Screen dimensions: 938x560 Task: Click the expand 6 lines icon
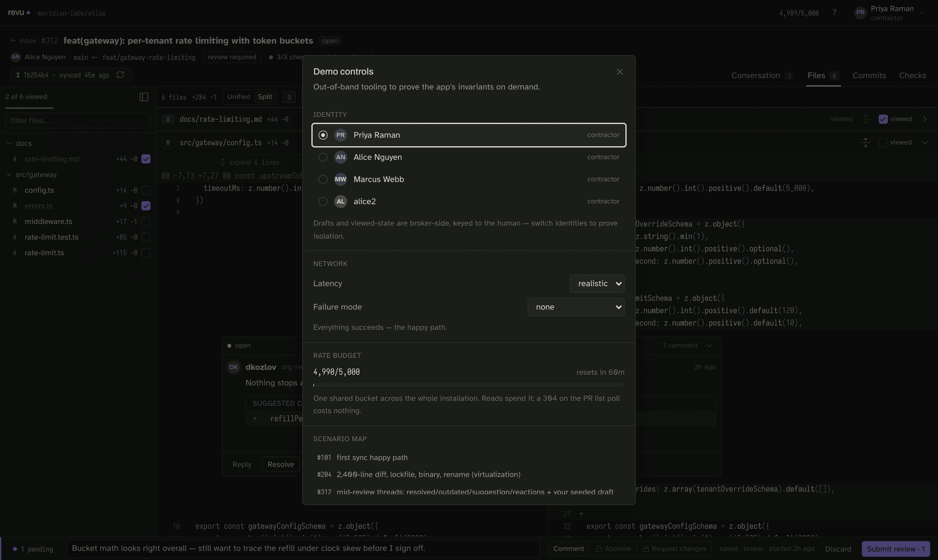[x=223, y=162]
